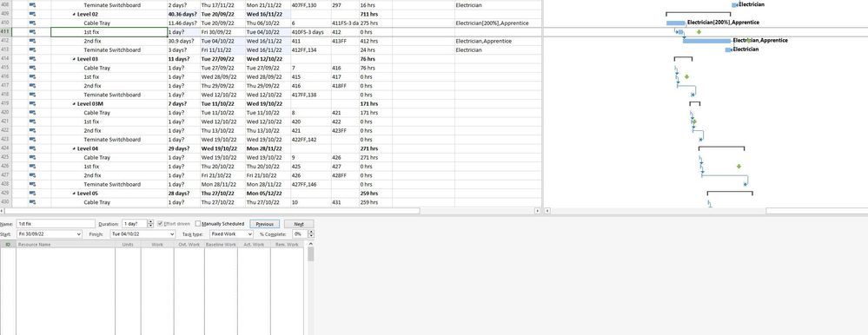Click the Name input field

point(56,224)
